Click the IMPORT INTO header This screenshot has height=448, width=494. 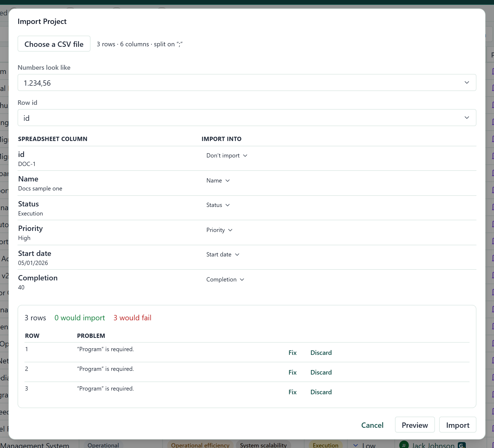221,139
